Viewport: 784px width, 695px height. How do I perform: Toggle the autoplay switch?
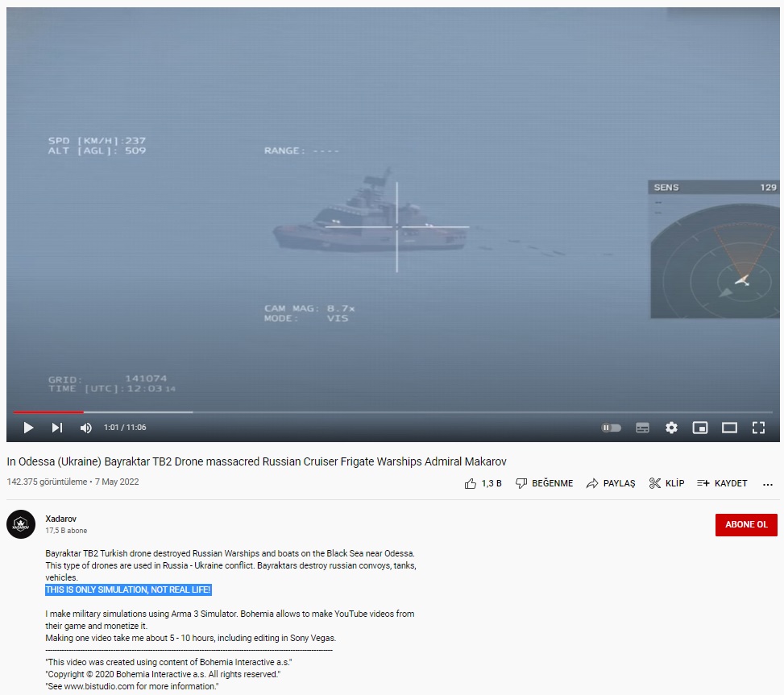612,428
